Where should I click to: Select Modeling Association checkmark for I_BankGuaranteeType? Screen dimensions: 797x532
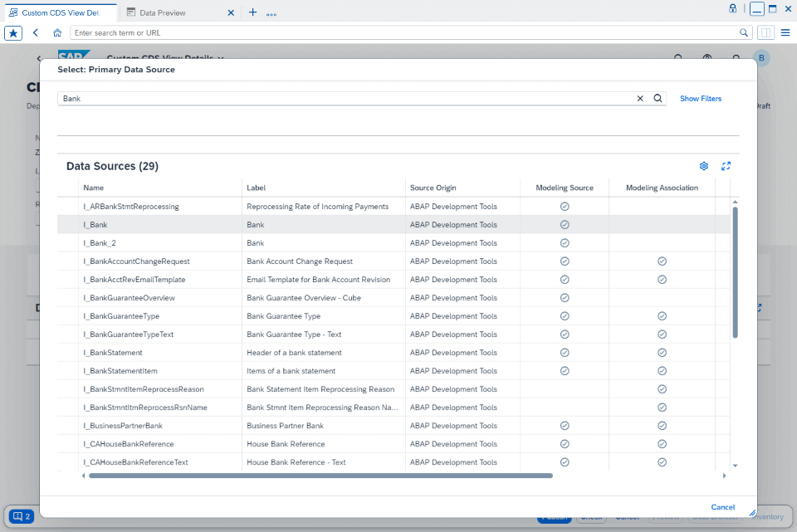(662, 315)
